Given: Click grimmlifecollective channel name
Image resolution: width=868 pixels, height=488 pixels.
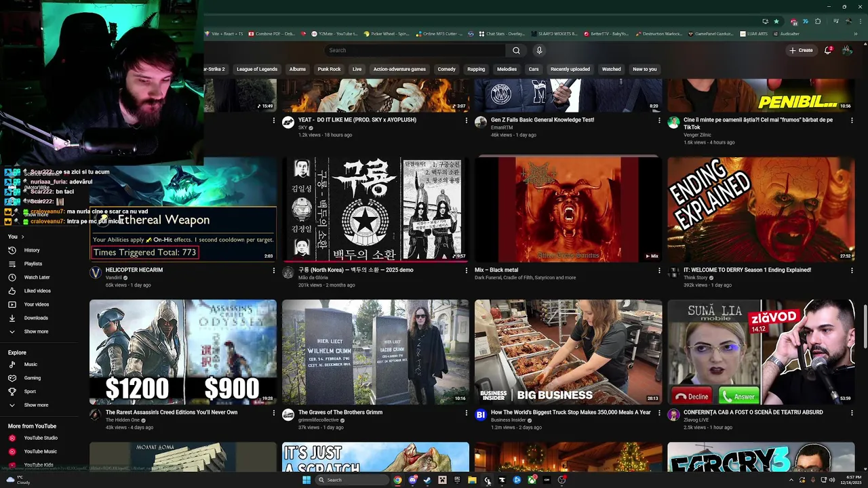Looking at the screenshot, I should [x=319, y=420].
